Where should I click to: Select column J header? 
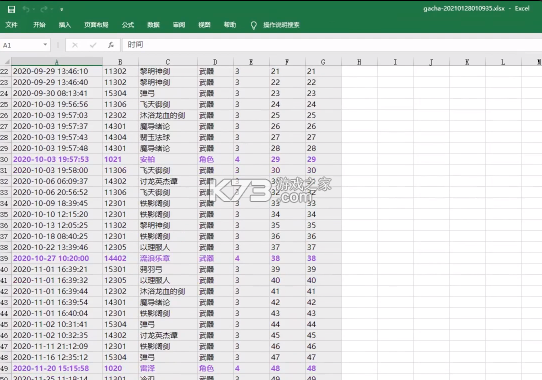tap(431, 62)
